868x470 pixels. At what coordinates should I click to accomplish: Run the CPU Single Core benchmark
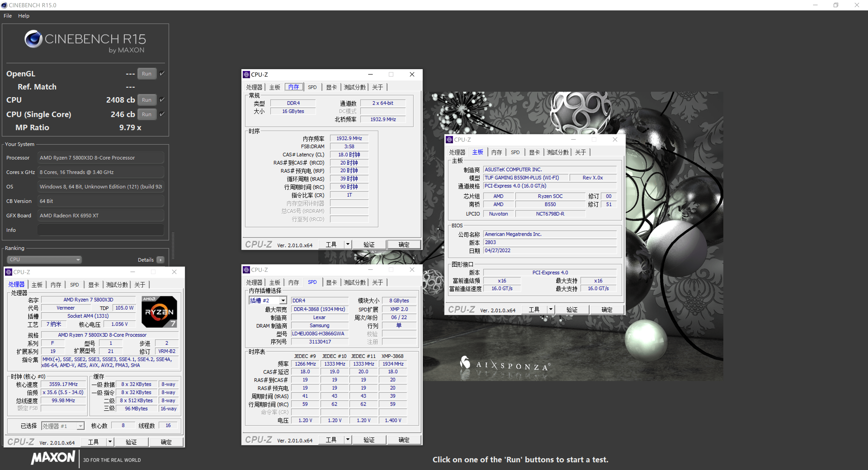pyautogui.click(x=146, y=114)
